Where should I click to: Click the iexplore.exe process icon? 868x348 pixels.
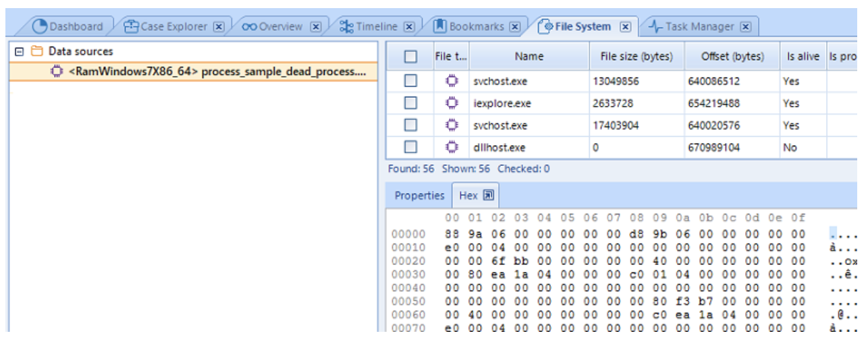coord(451,103)
